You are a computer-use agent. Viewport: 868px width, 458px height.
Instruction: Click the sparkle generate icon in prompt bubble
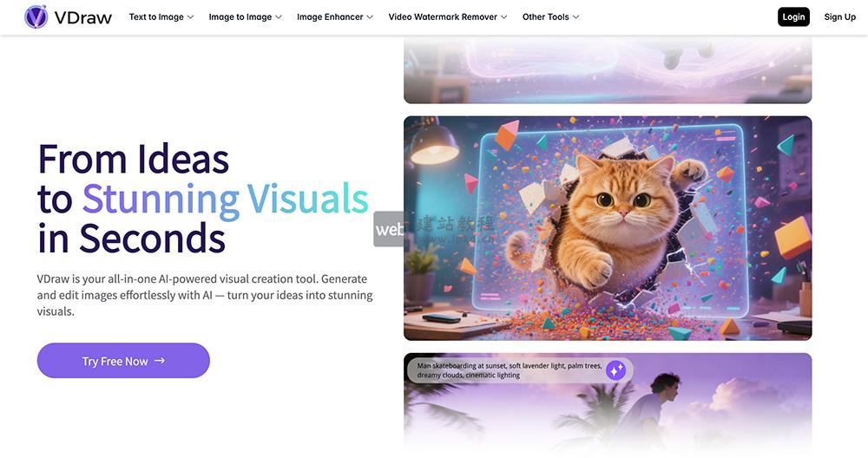615,370
